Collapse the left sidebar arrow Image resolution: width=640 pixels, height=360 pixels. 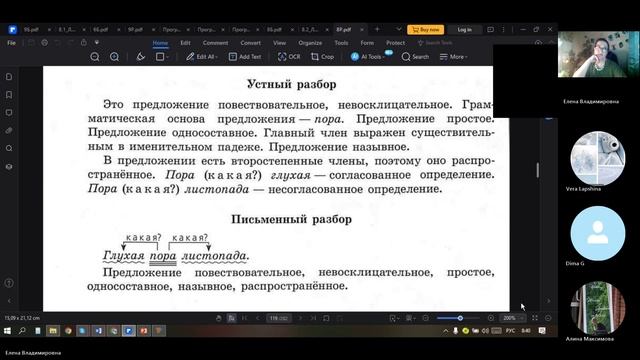pos(9,301)
